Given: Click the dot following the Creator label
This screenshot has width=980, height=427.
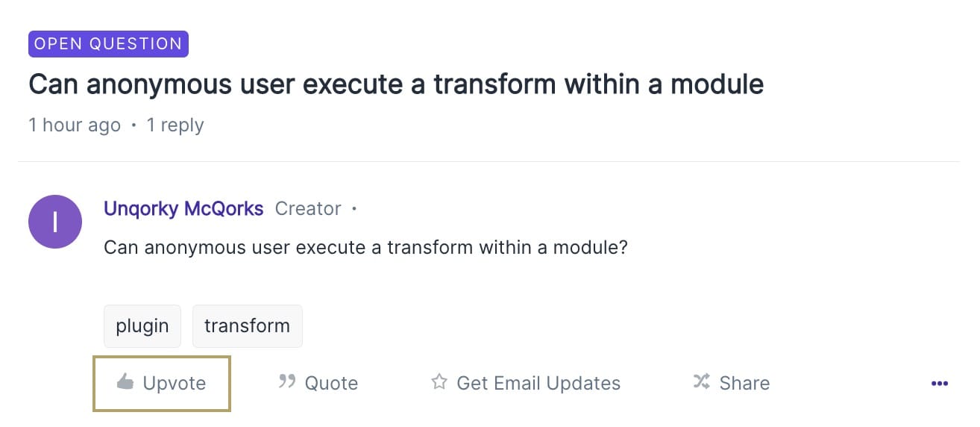Looking at the screenshot, I should pyautogui.click(x=354, y=209).
